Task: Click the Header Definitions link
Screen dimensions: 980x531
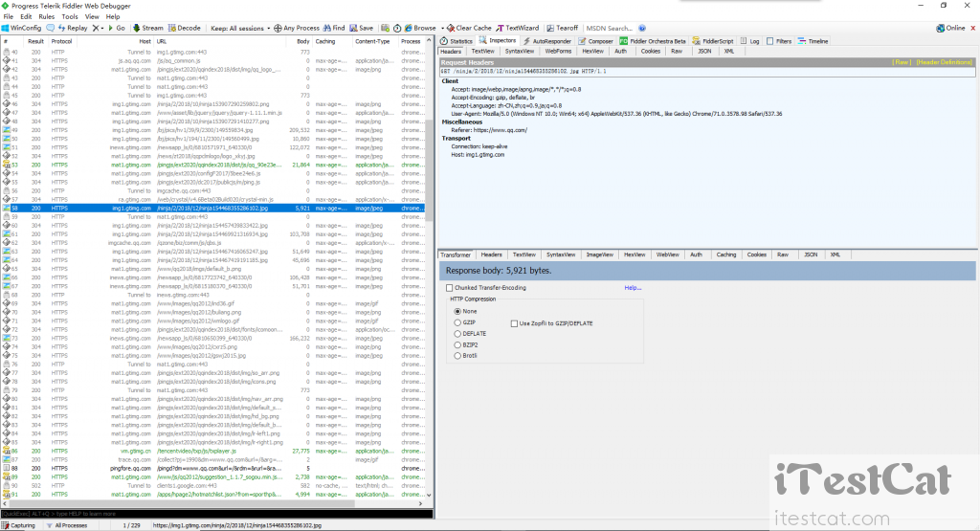Action: coord(945,62)
